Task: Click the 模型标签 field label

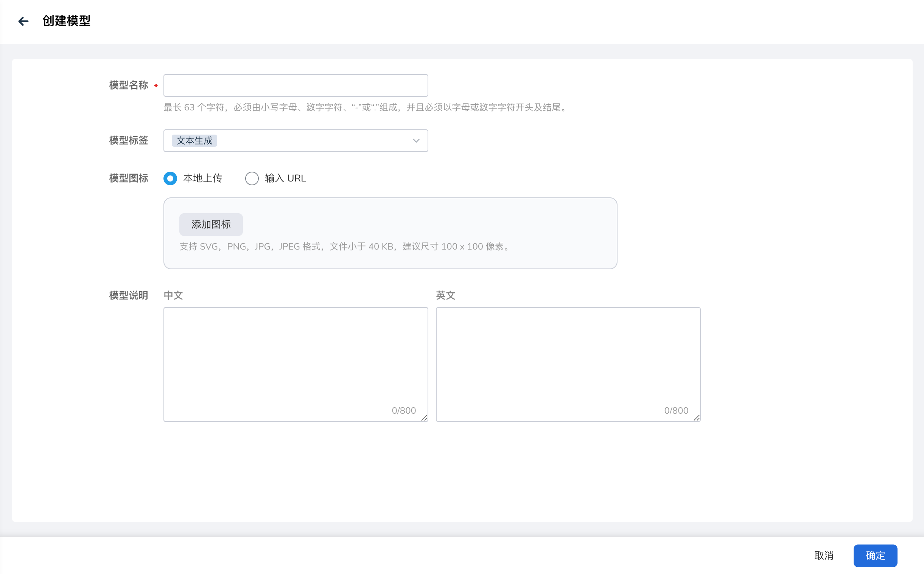Action: click(x=129, y=140)
